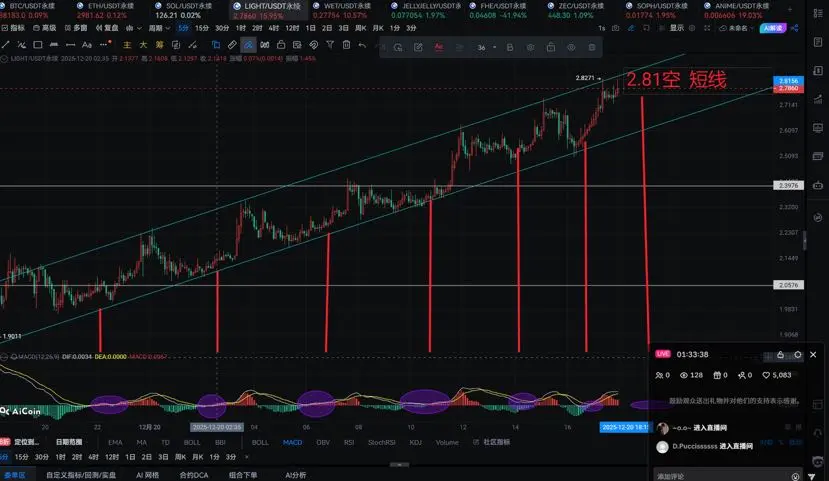Select the rectangle shape drawing tool
829x481 pixels.
tap(38, 45)
